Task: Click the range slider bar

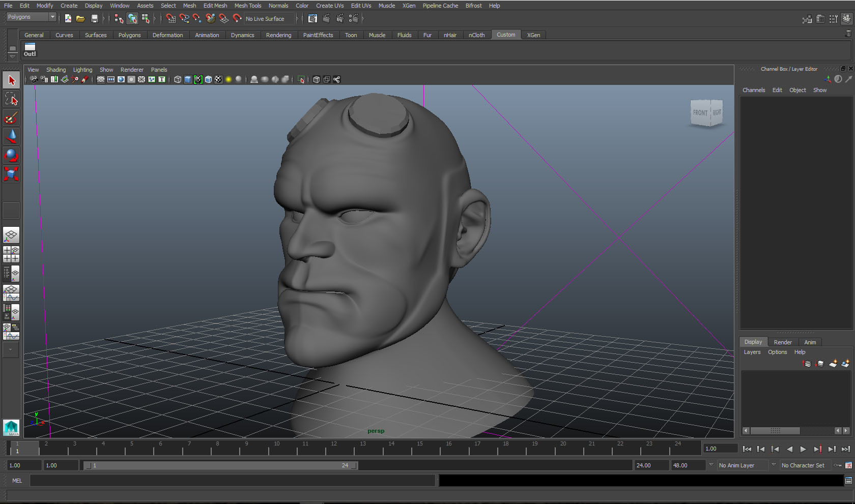Action: tap(220, 465)
